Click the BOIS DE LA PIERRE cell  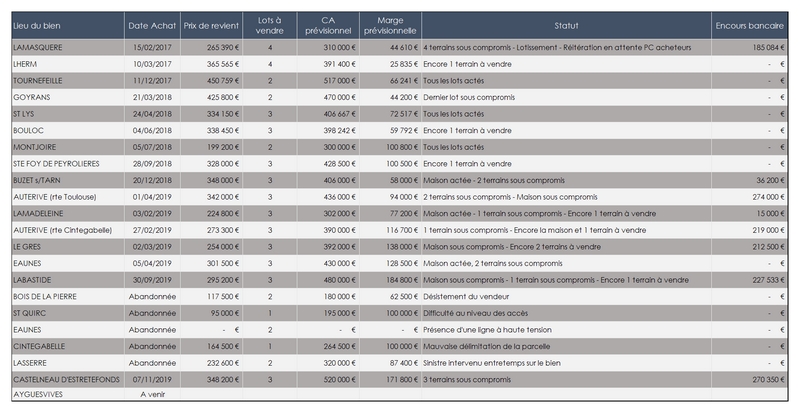(x=68, y=297)
